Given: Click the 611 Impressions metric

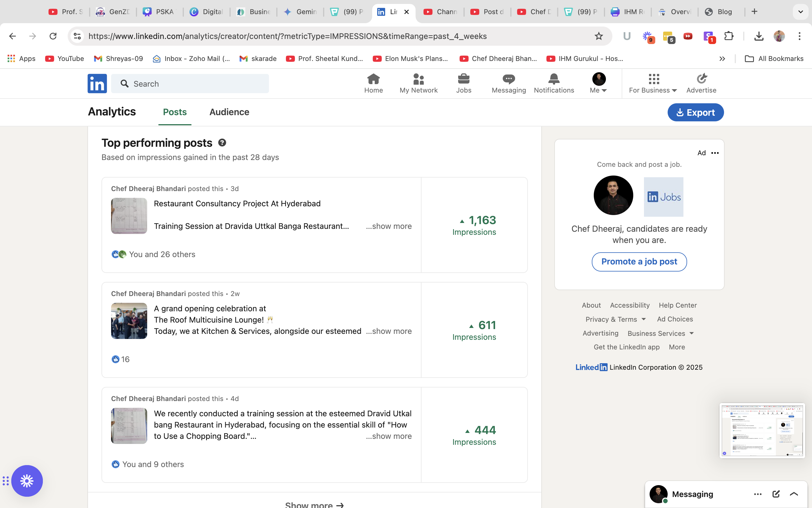Looking at the screenshot, I should pos(474,330).
